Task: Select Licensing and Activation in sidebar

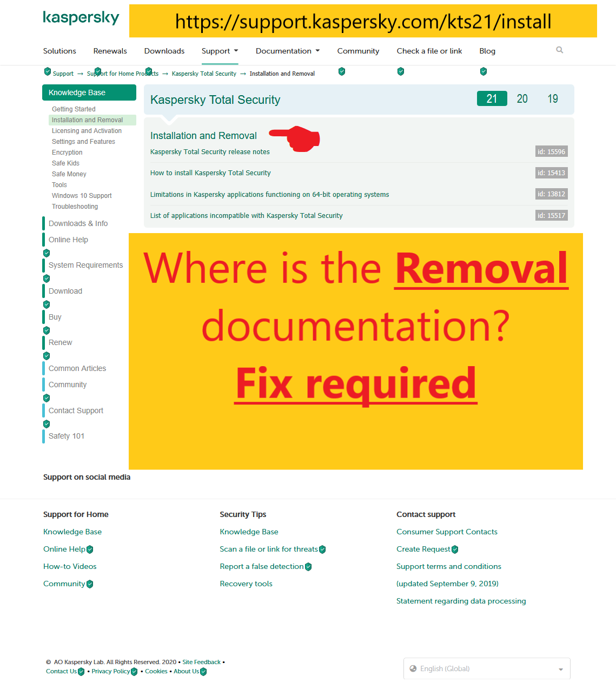Action: pyautogui.click(x=87, y=131)
